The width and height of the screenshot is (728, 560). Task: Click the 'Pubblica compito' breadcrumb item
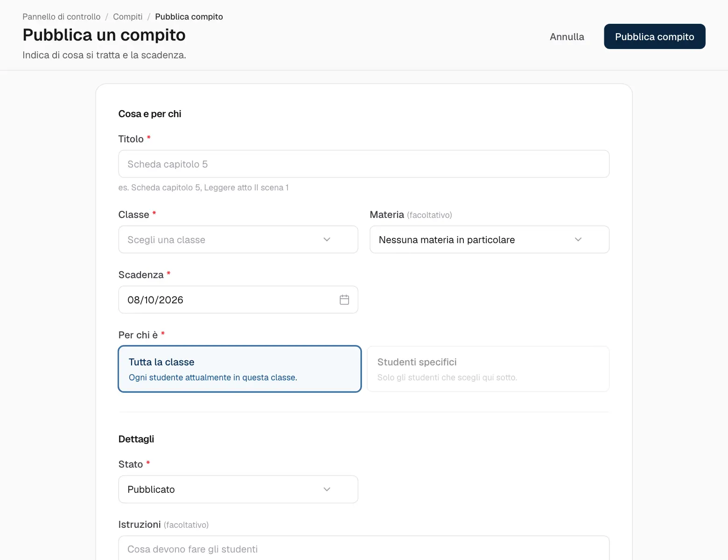[x=189, y=17]
